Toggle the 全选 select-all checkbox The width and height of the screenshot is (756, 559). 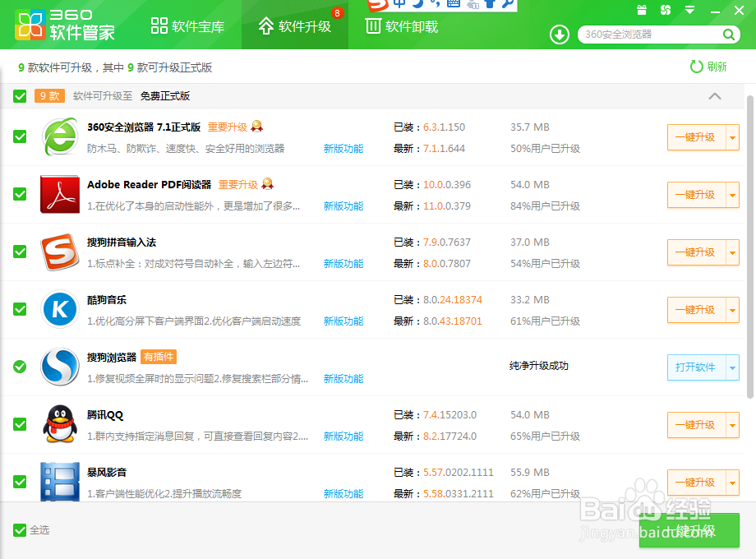click(19, 530)
